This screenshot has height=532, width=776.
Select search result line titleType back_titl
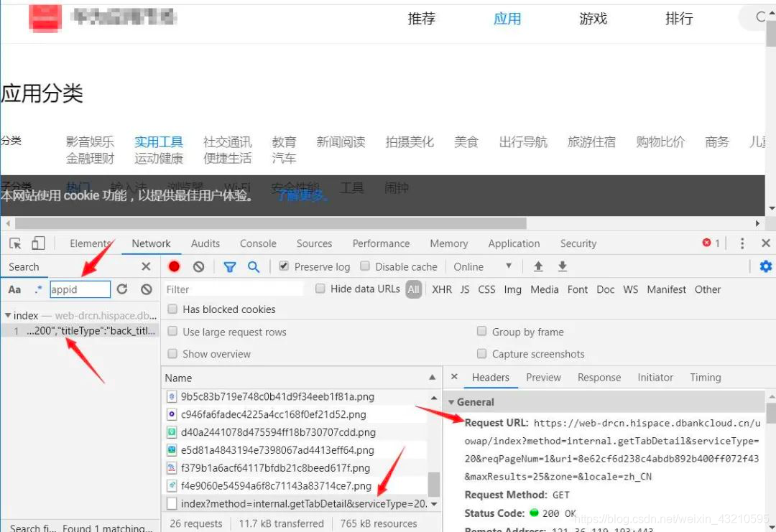point(80,331)
